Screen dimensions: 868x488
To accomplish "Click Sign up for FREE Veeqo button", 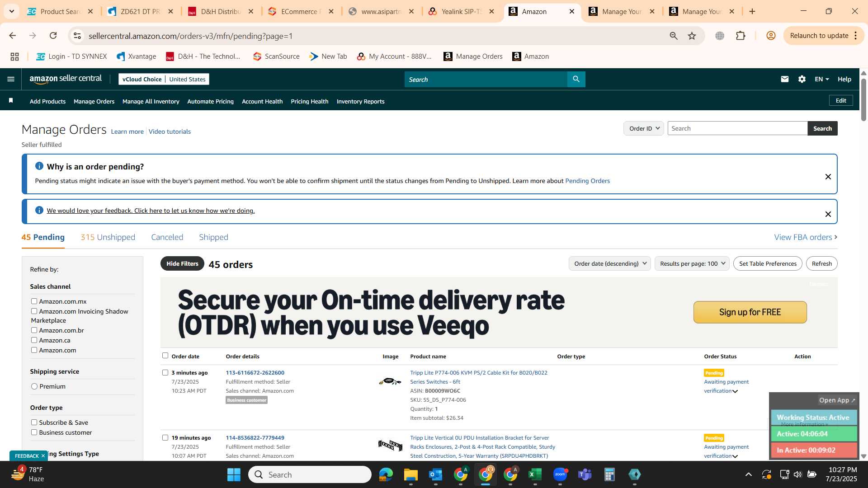I will [750, 312].
